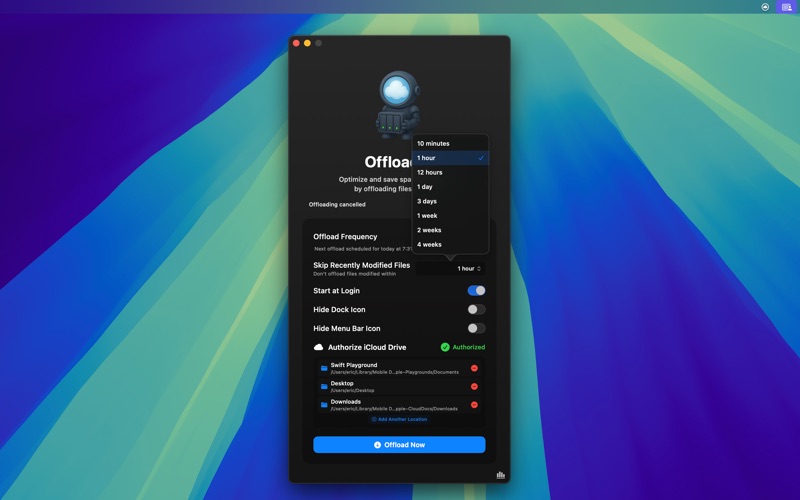Click the Offload Now button
800x500 pixels.
(399, 444)
